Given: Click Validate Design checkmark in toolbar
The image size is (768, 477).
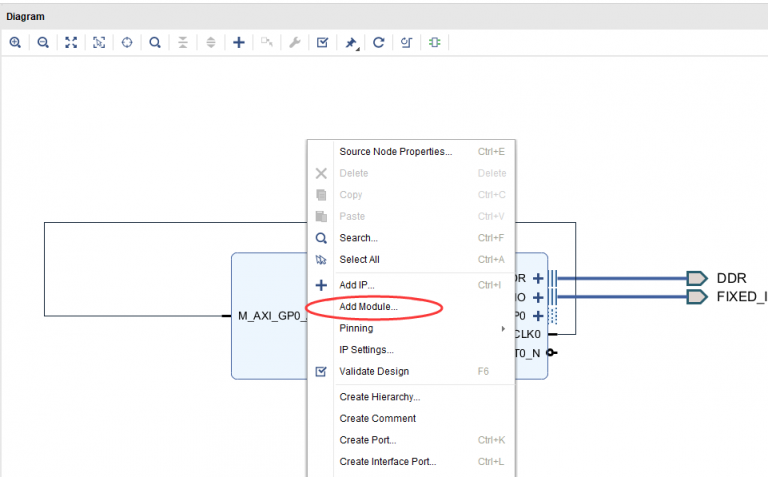Looking at the screenshot, I should [322, 43].
